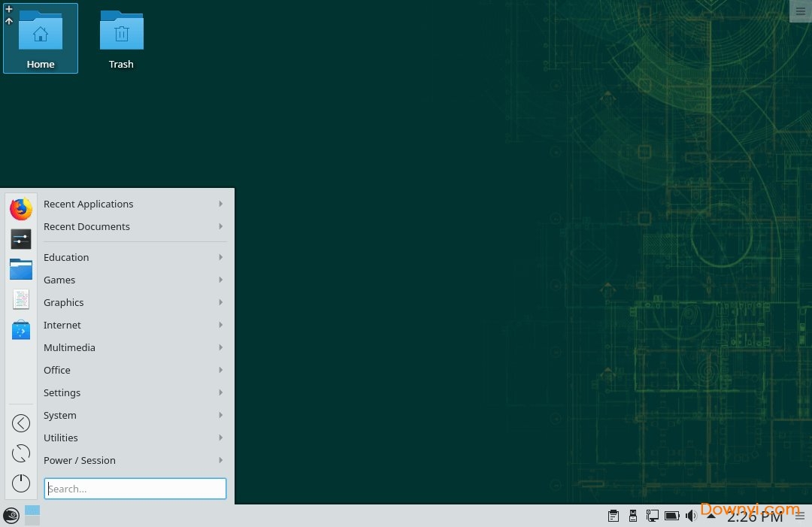Image resolution: width=812 pixels, height=527 pixels.
Task: Click the shutdown icon in the launcher
Action: [x=20, y=483]
